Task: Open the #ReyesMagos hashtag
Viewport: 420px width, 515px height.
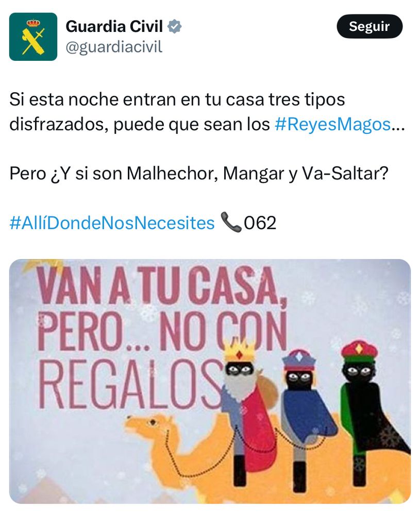Action: pos(333,124)
